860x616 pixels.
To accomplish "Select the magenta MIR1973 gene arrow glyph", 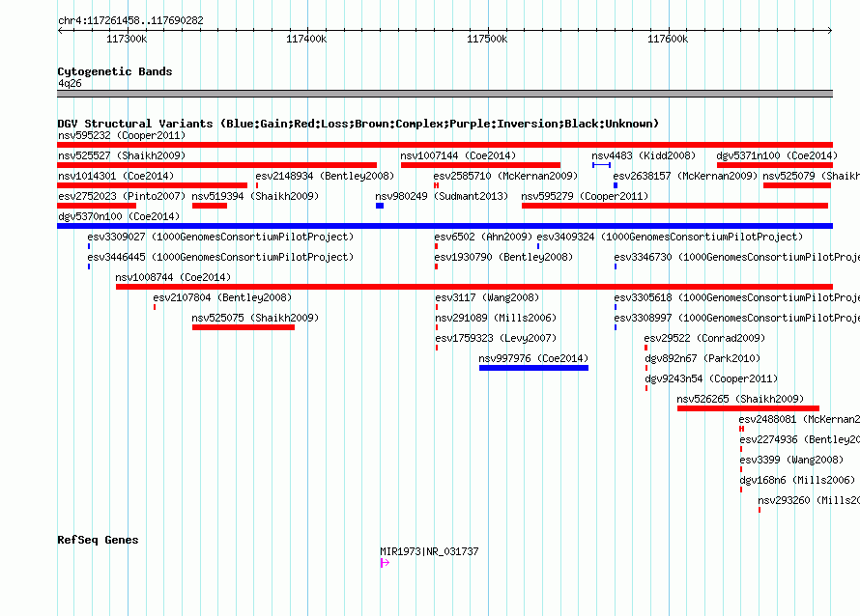I will (385, 563).
